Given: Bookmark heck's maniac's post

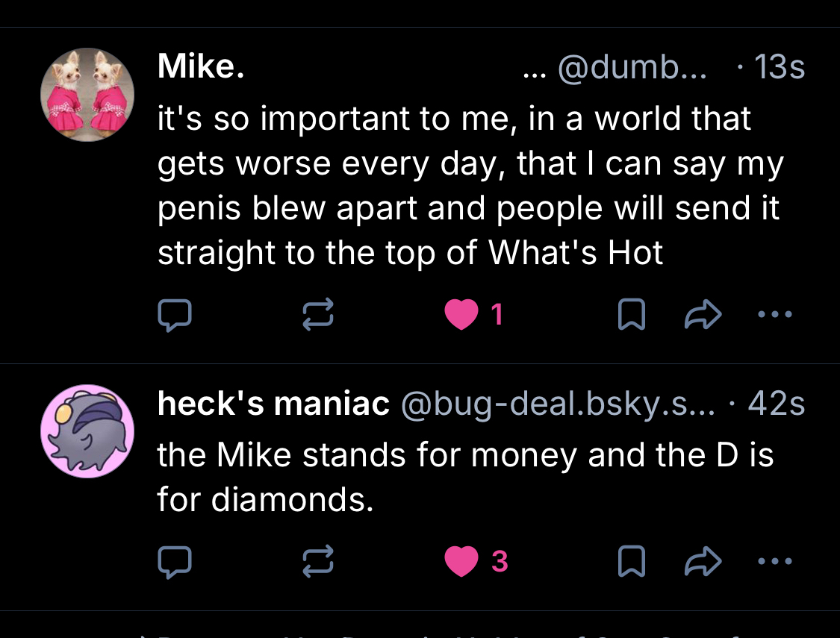Looking at the screenshot, I should pyautogui.click(x=632, y=562).
